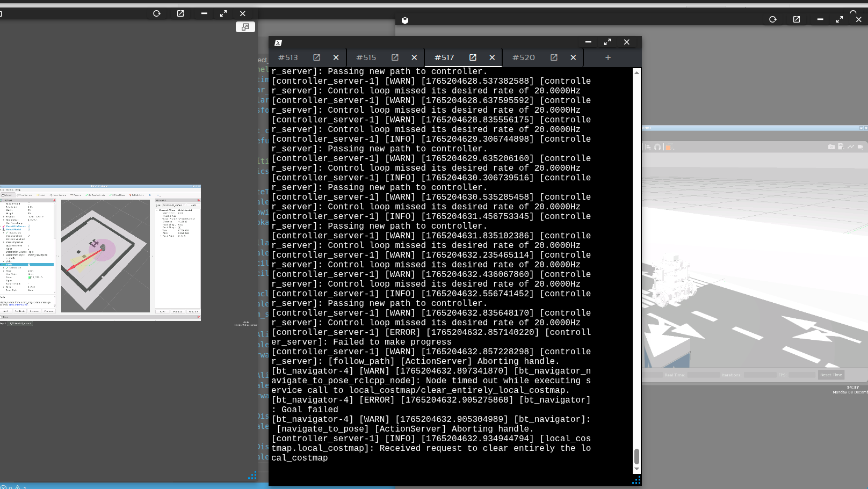
Task: Click Gazebo record video icon
Action: [x=860, y=147]
